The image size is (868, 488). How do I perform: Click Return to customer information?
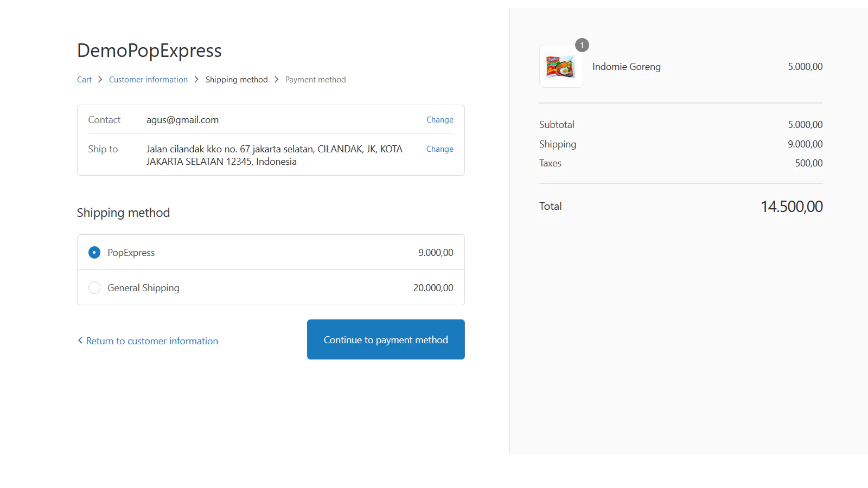152,341
